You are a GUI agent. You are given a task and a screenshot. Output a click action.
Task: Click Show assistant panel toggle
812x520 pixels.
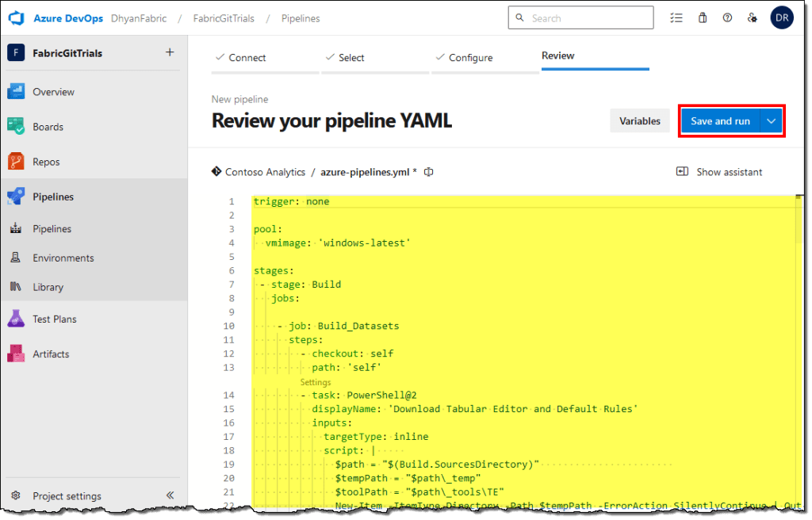point(719,172)
